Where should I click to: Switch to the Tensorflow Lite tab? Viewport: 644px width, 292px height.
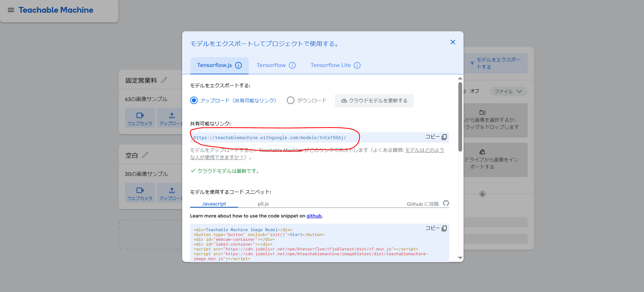331,65
